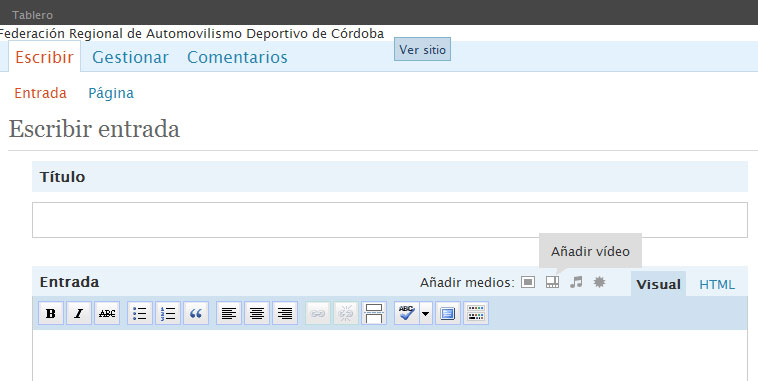Click inside the Título input field
This screenshot has width=758, height=381.
click(x=390, y=220)
